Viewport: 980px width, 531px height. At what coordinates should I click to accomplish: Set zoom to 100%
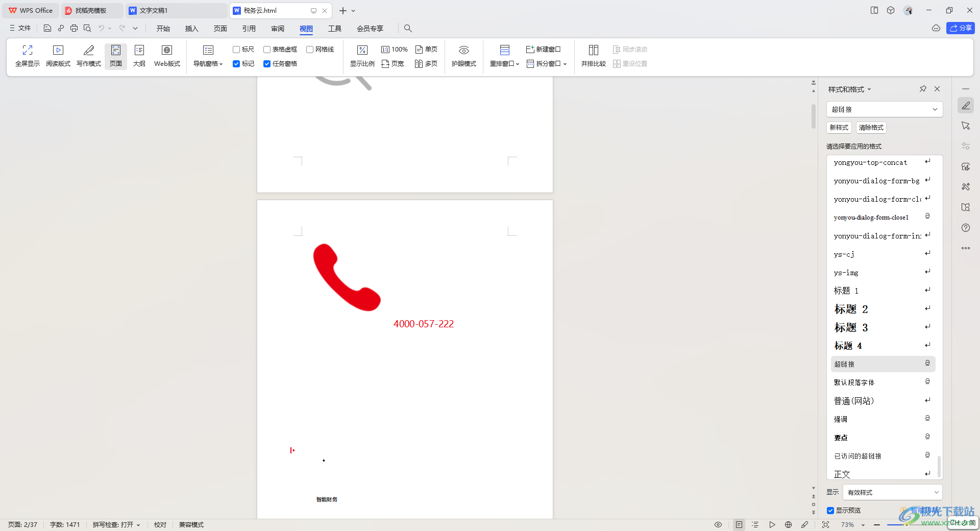pos(395,50)
